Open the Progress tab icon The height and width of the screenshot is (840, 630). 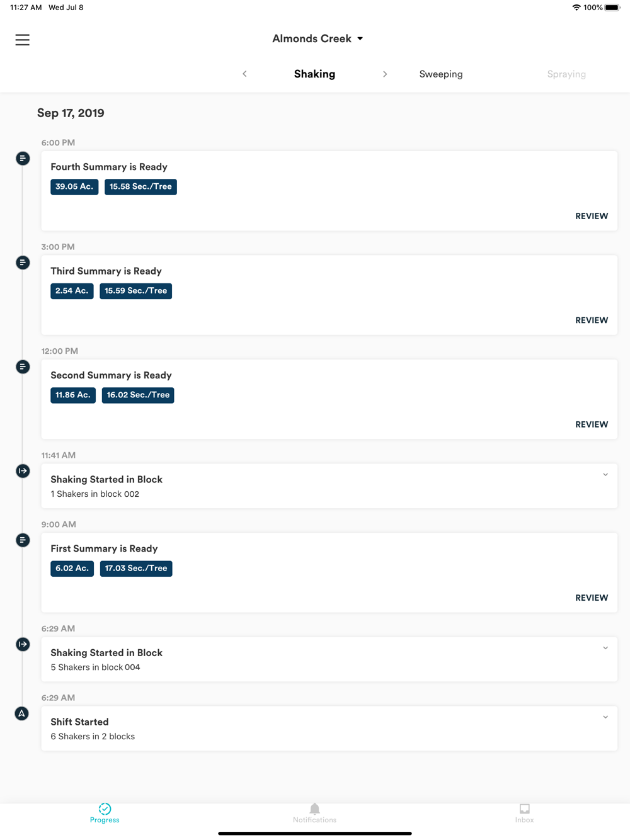click(x=105, y=809)
